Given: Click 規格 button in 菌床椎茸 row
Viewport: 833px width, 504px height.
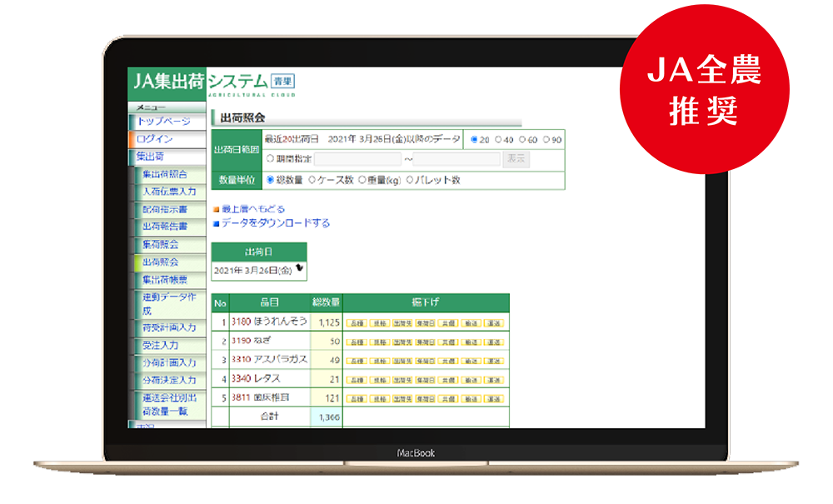Looking at the screenshot, I should pyautogui.click(x=379, y=399).
